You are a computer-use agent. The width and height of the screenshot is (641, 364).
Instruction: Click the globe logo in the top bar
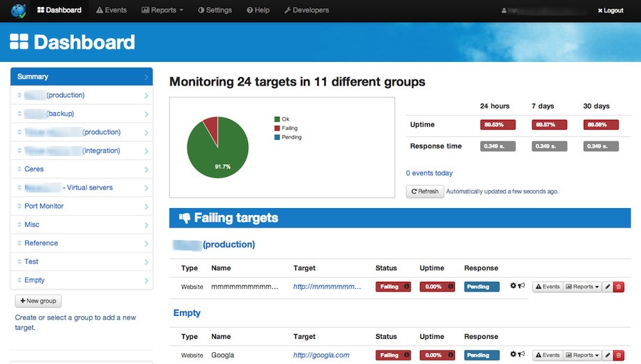point(18,10)
